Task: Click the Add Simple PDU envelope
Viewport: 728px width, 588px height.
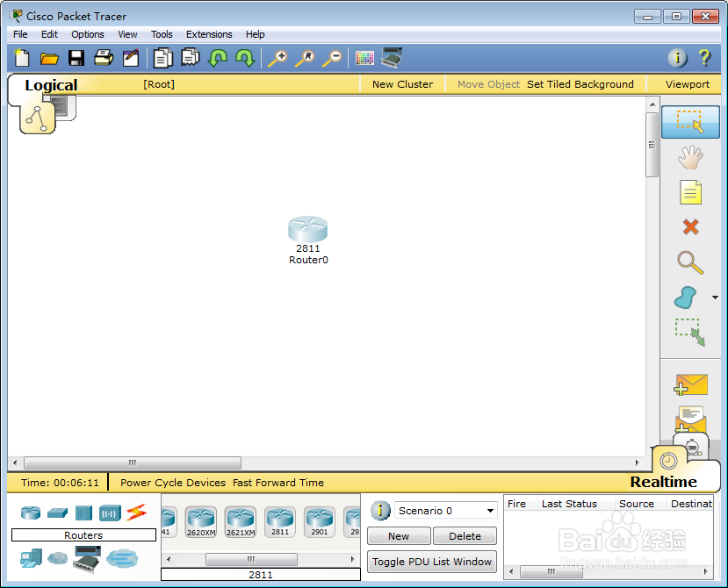Action: pos(691,385)
